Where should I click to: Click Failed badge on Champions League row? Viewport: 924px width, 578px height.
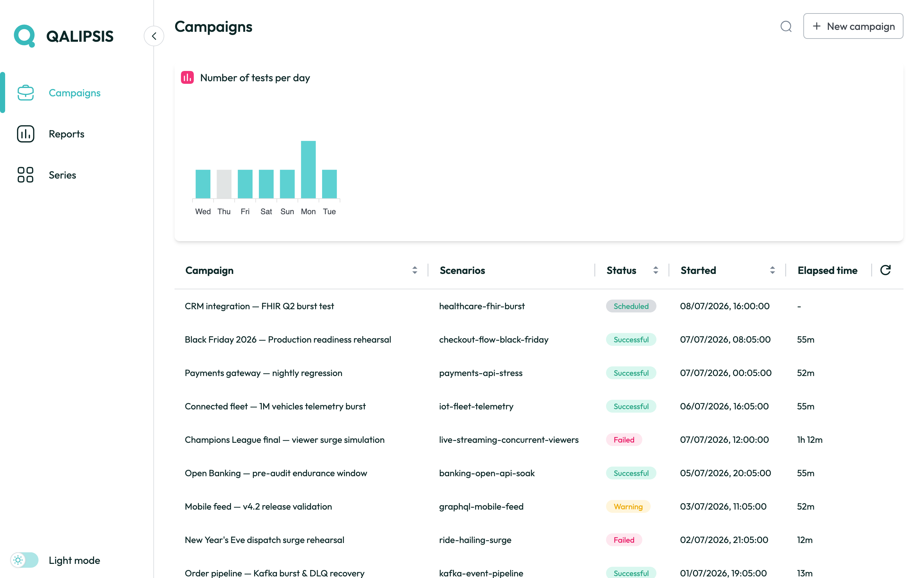point(624,440)
